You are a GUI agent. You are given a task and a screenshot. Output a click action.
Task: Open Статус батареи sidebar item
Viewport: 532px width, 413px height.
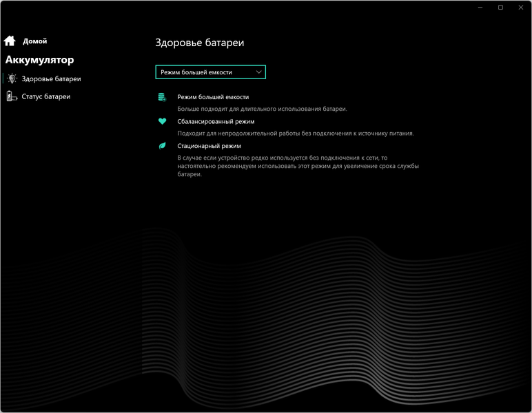[x=45, y=96]
